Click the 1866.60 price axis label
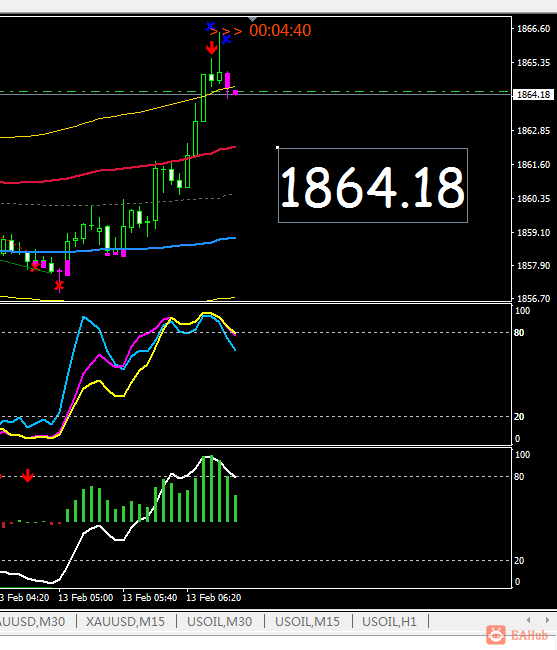Image resolution: width=557 pixels, height=650 pixels. pos(534,29)
